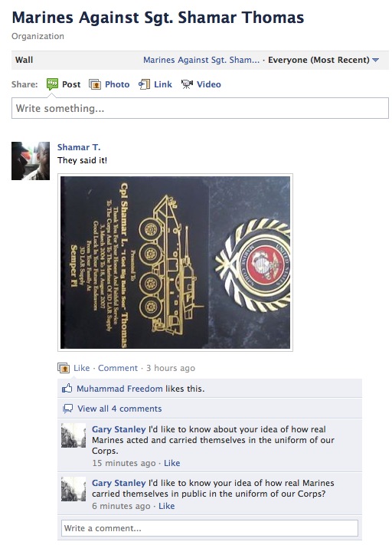Click the comment bubble icon near View all
Screen dimensions: 392x545
coord(67,409)
